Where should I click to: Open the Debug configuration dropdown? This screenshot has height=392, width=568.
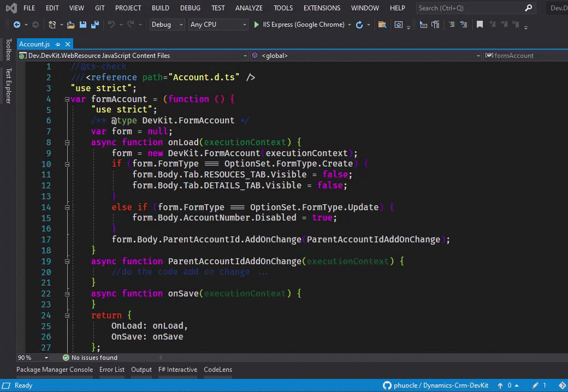tap(167, 25)
